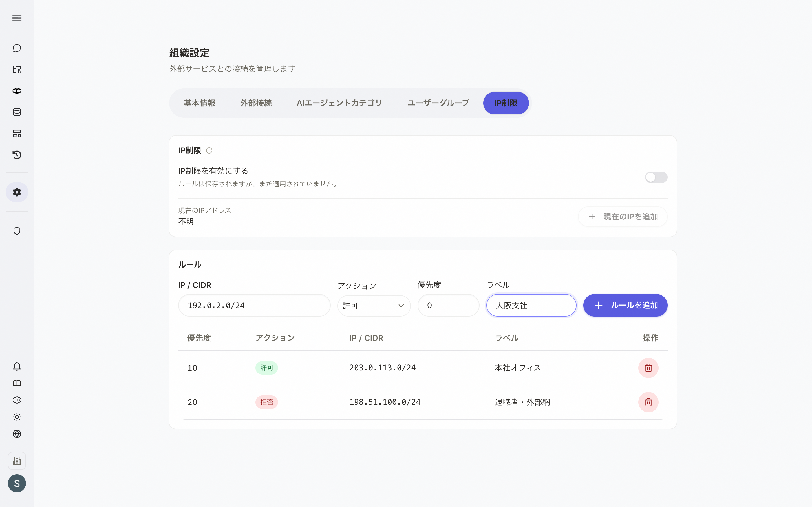Viewport: 812px width, 507px height.
Task: Switch to the ユーザーグループ tab
Action: click(x=438, y=103)
